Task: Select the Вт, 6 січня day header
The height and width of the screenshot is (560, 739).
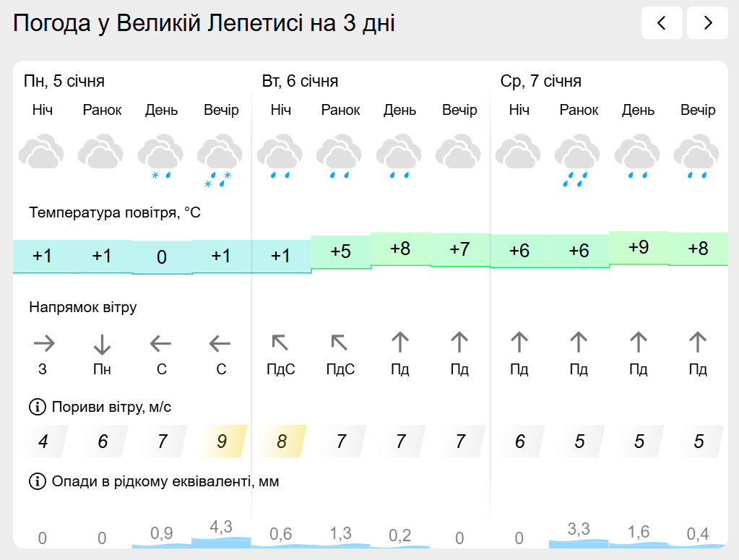Action: click(300, 81)
